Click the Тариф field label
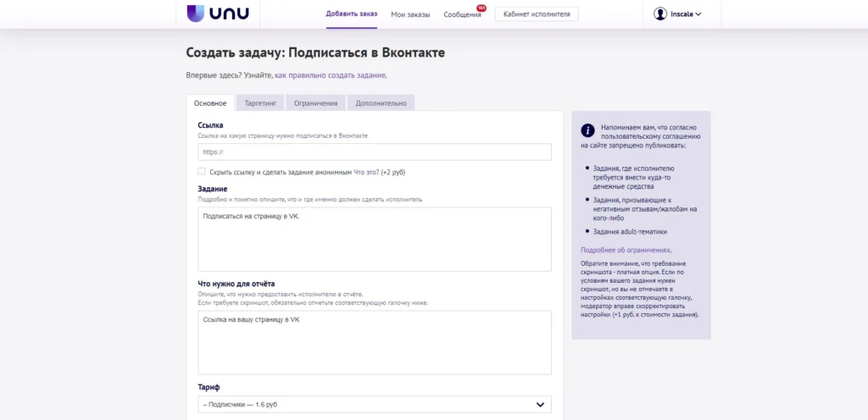The height and width of the screenshot is (420, 868). click(x=209, y=387)
